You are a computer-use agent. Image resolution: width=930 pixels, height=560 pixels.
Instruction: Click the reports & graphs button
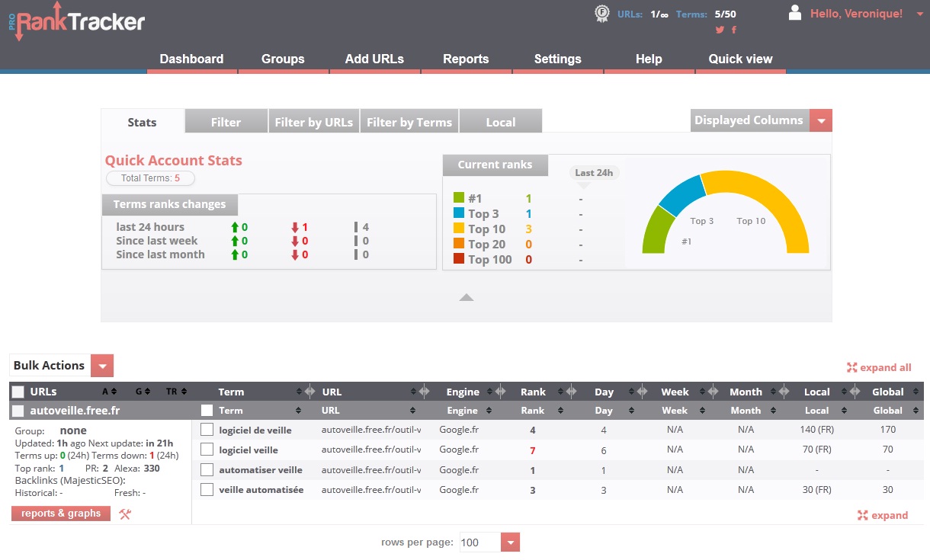coord(61,514)
